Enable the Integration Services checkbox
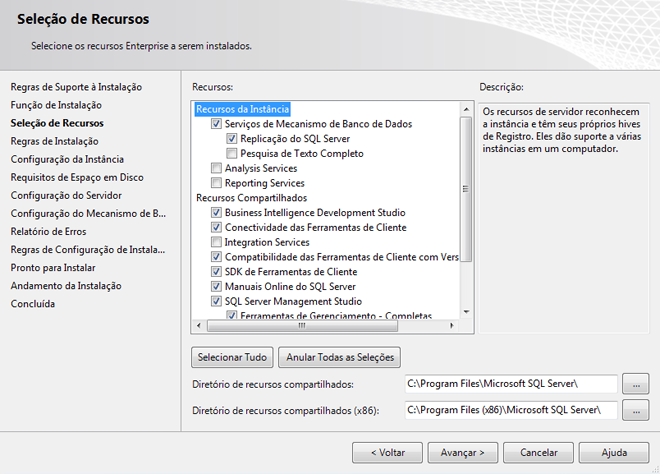Screen dimensions: 660x474 216,242
